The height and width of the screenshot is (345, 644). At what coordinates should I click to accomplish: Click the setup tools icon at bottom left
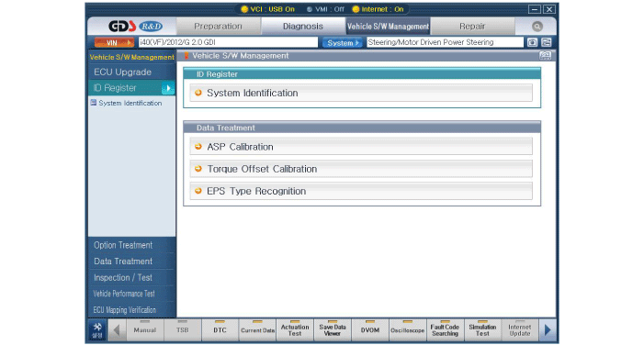coord(97,329)
